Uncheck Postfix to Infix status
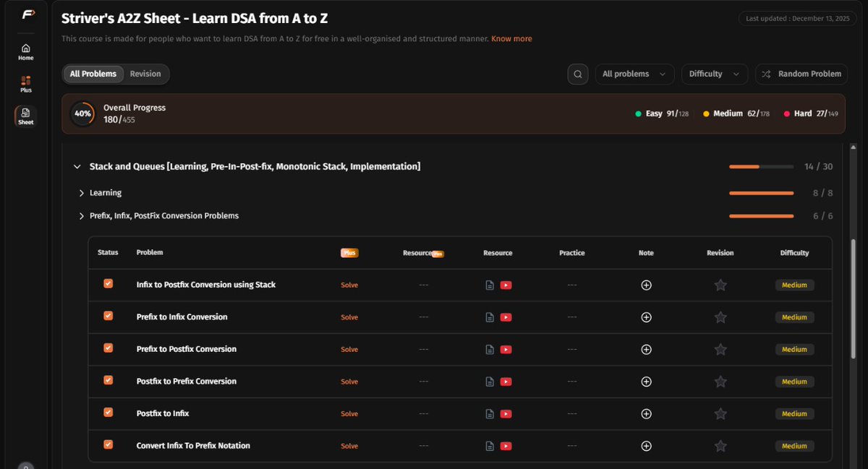This screenshot has width=868, height=469. 109,412
